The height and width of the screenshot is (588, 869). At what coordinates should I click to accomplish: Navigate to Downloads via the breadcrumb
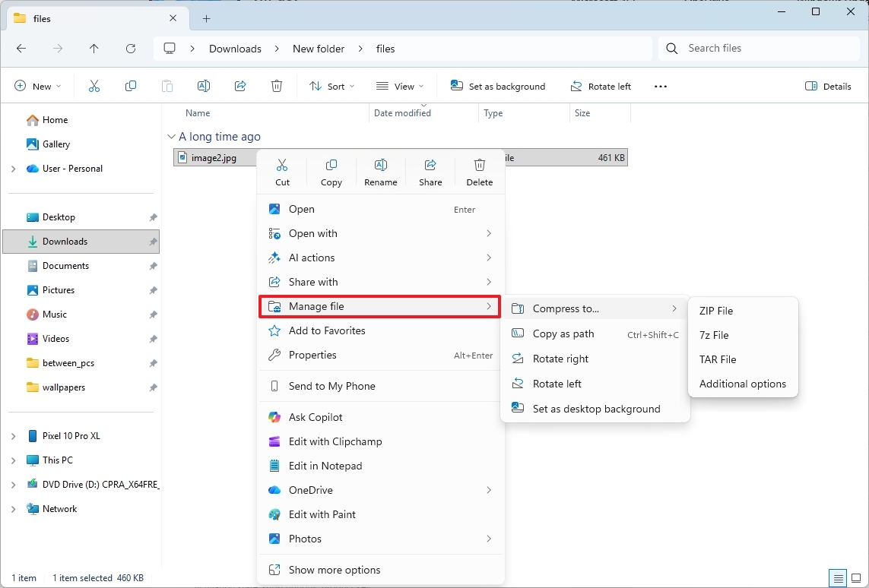tap(236, 48)
